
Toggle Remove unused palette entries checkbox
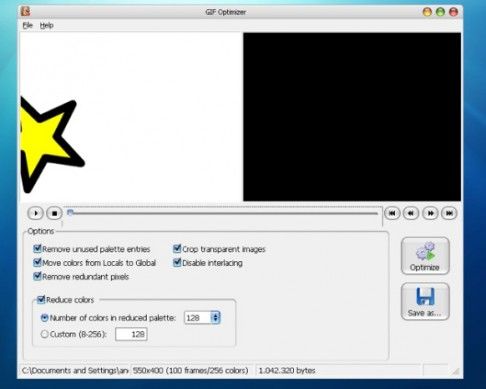pos(37,249)
